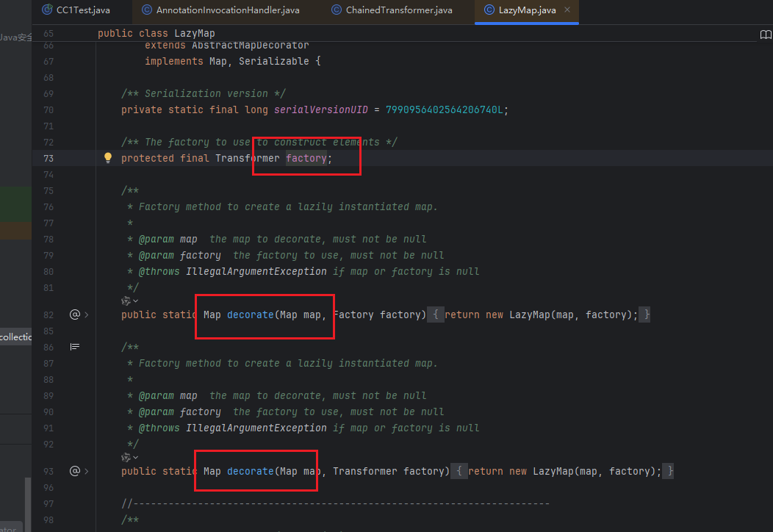This screenshot has width=773, height=532.
Task: Toggle rendered doc view at line 86
Action: click(74, 346)
